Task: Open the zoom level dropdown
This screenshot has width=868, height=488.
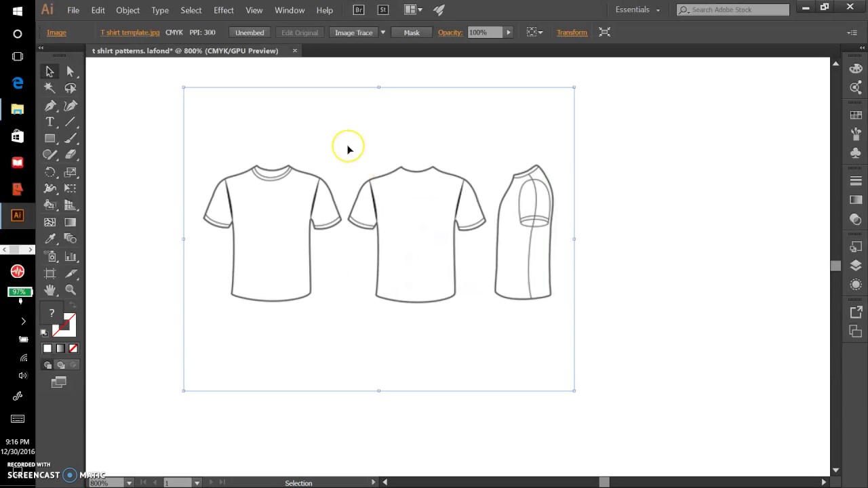Action: [x=128, y=483]
